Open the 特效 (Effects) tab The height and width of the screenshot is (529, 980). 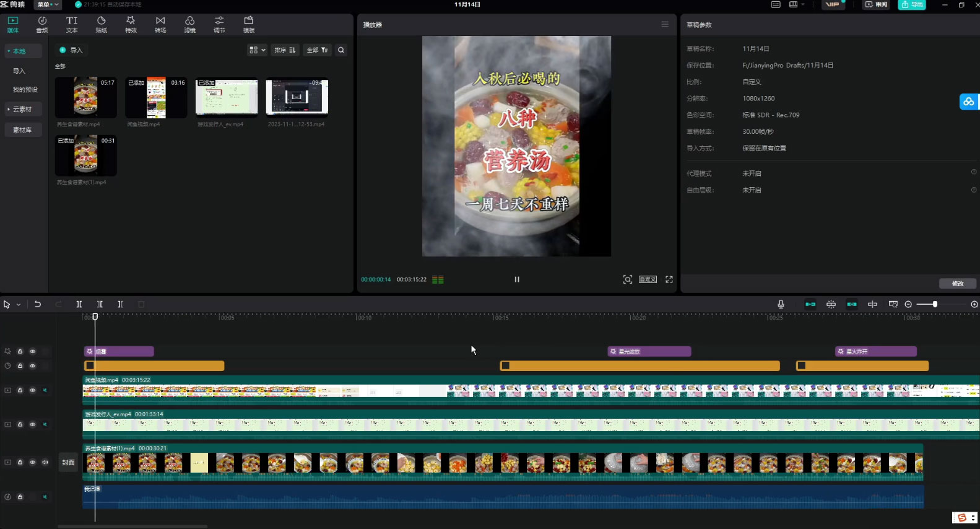(131, 24)
